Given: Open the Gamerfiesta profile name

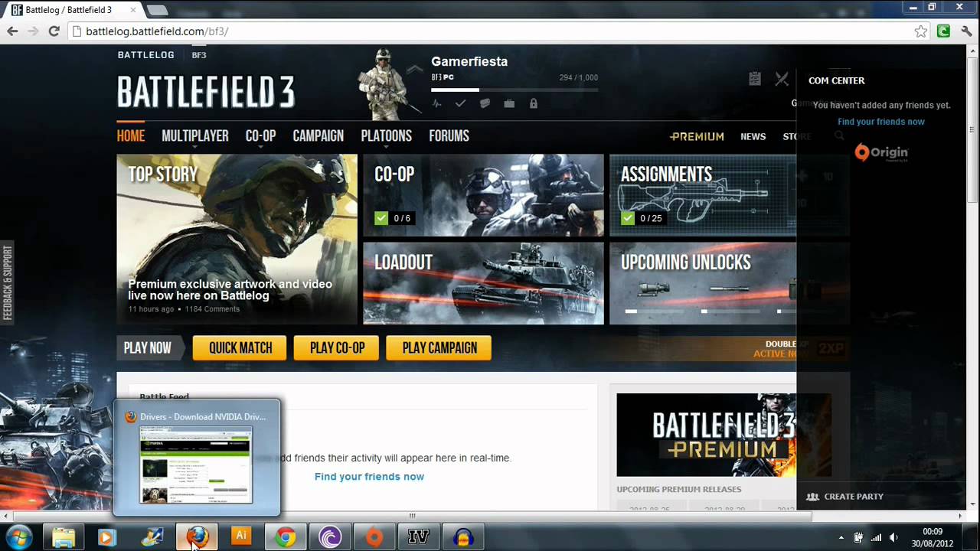Looking at the screenshot, I should [x=469, y=61].
